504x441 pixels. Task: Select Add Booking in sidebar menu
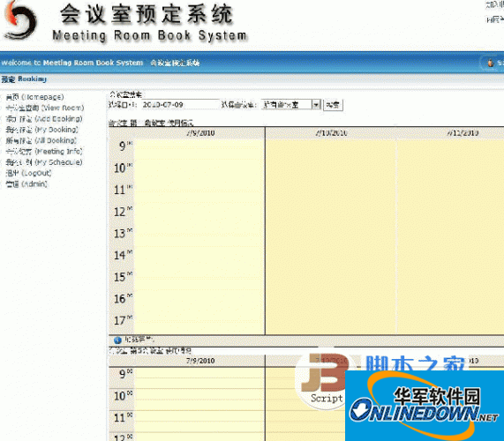point(44,118)
